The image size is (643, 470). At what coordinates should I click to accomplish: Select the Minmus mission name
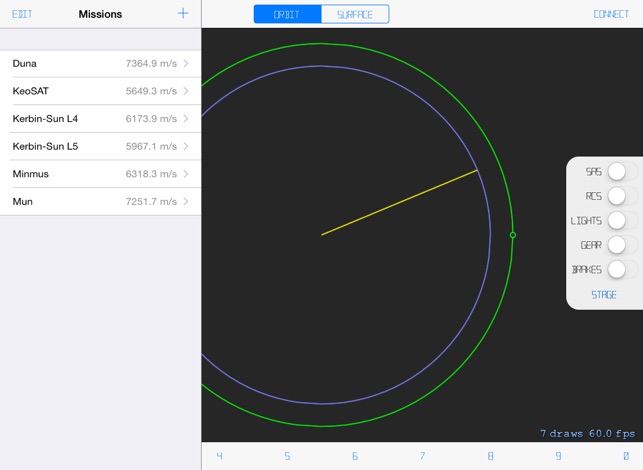click(31, 174)
